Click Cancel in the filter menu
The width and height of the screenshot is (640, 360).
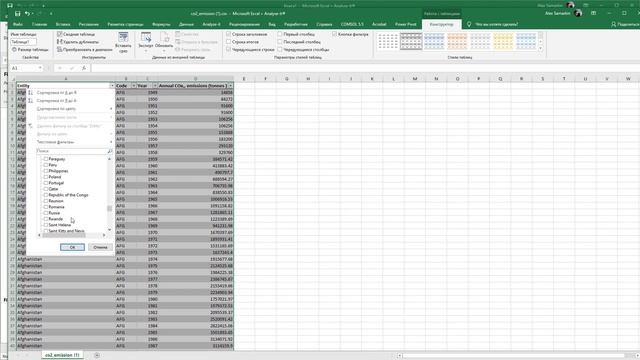point(100,247)
